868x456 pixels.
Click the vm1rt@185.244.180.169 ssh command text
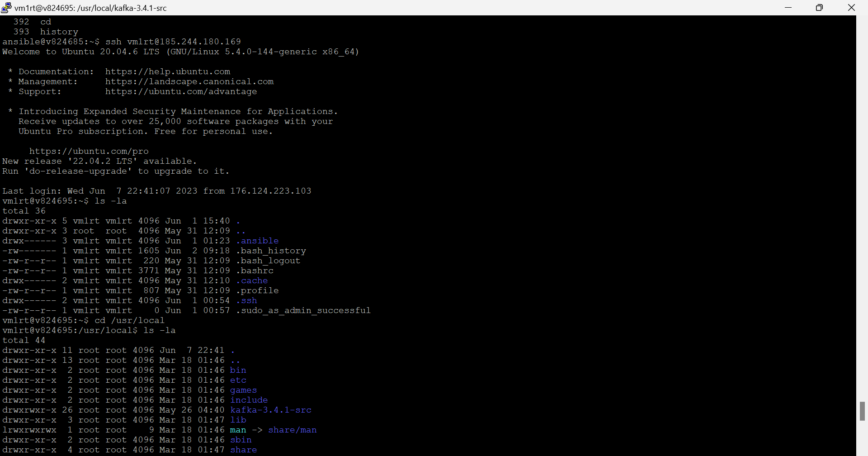click(183, 41)
